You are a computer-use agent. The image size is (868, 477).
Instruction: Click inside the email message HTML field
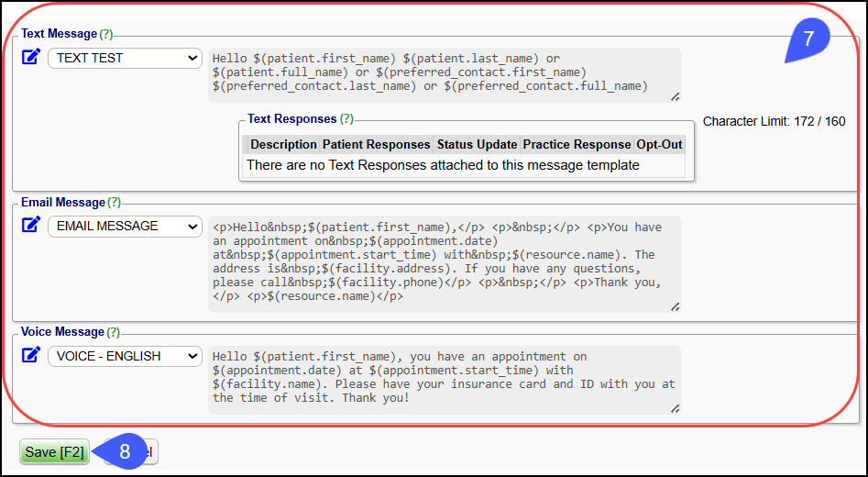click(445, 261)
